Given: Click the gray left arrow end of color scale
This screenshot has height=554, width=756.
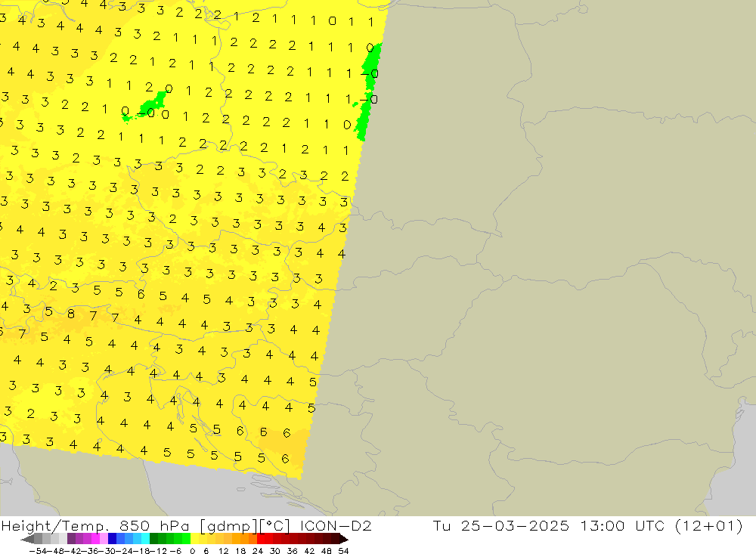Looking at the screenshot, I should pyautogui.click(x=27, y=539).
